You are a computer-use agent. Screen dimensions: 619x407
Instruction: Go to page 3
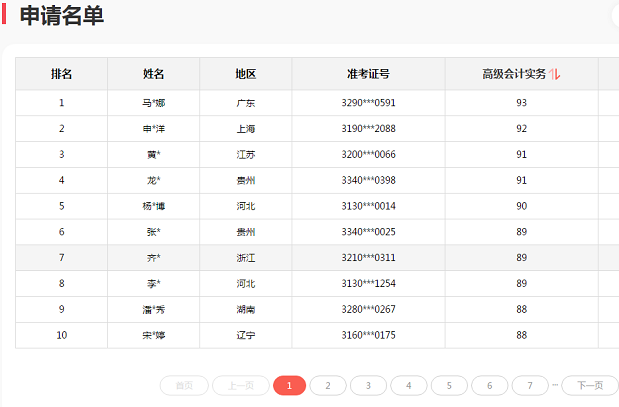click(x=368, y=385)
